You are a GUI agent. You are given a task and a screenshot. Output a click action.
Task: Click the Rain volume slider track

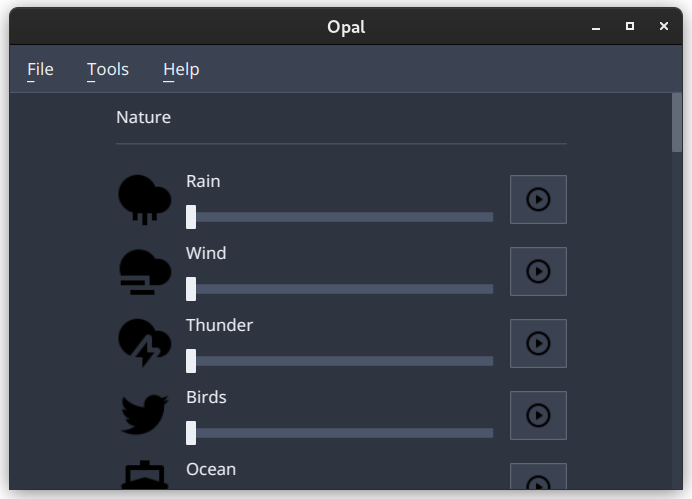(x=339, y=217)
